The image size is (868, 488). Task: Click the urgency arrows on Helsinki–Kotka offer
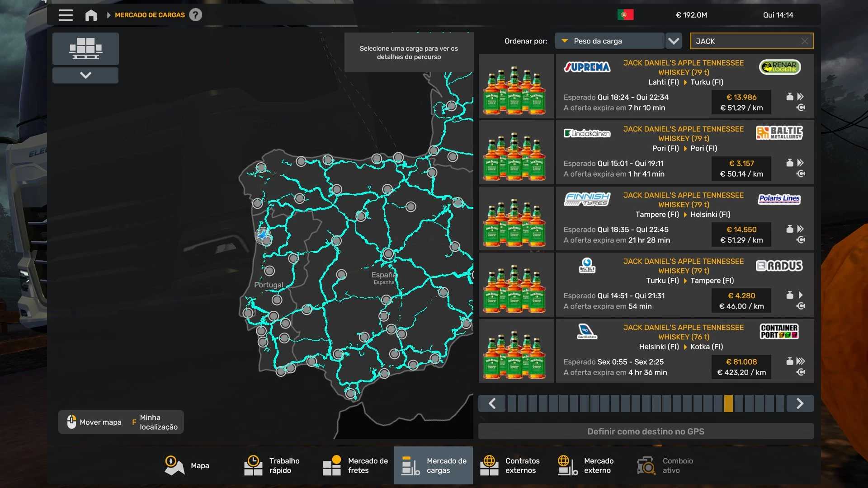pyautogui.click(x=801, y=361)
